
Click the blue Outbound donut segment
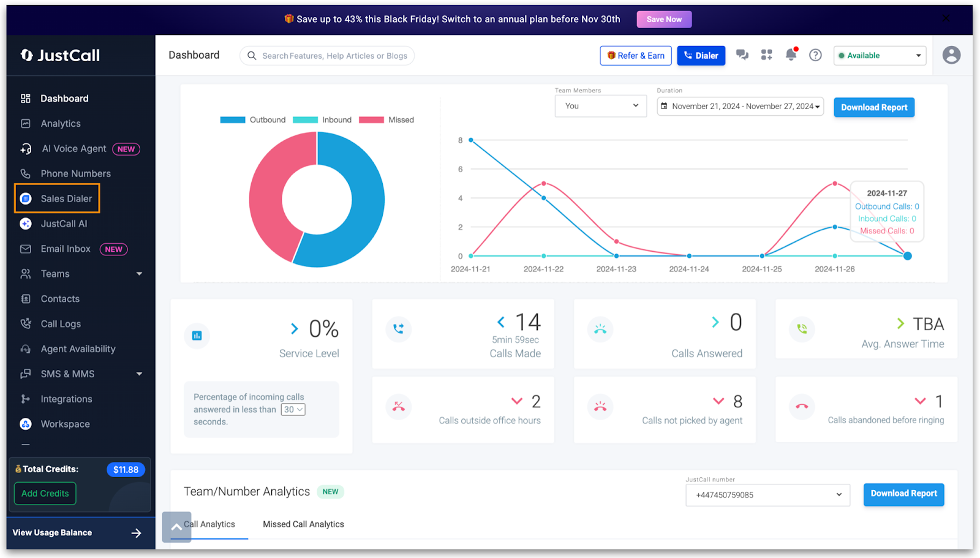pyautogui.click(x=366, y=208)
